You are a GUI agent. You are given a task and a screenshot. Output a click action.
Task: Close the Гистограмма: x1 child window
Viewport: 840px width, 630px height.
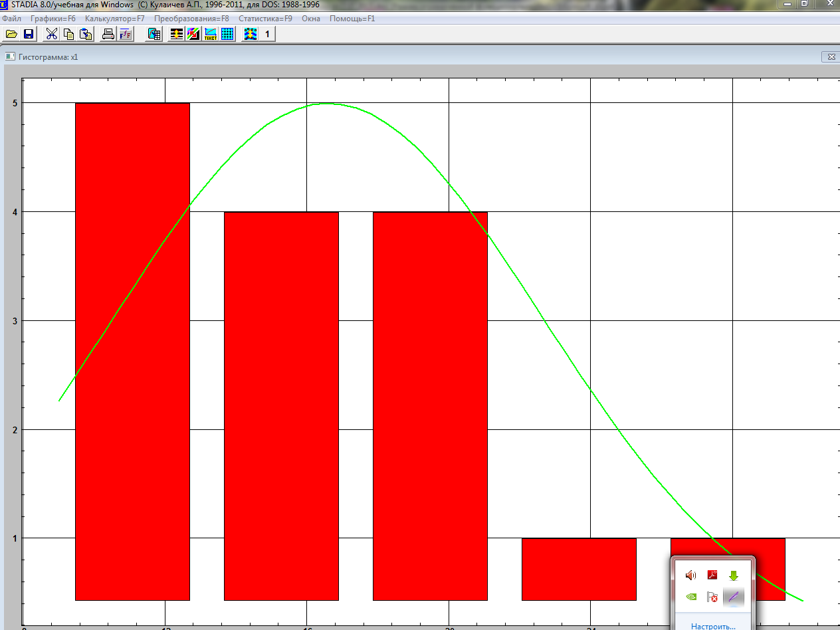[831, 57]
